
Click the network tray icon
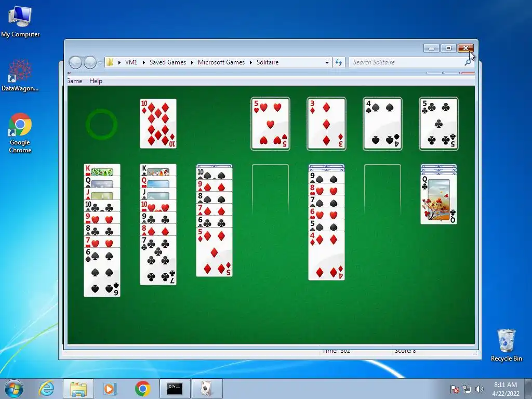[467, 389]
